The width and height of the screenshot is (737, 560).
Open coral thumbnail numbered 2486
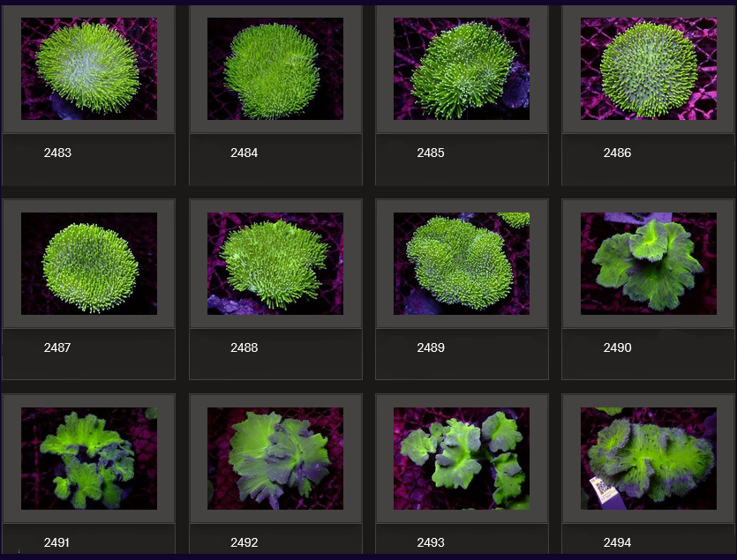click(x=649, y=69)
